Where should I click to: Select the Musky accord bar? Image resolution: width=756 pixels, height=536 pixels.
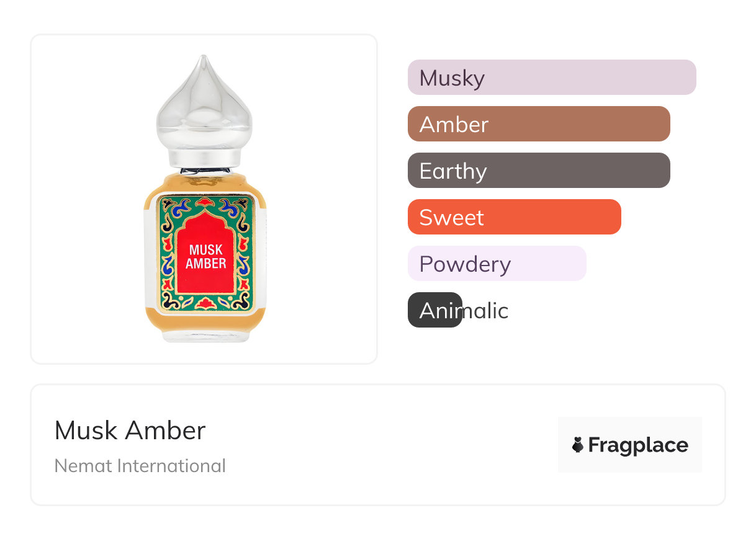click(551, 78)
